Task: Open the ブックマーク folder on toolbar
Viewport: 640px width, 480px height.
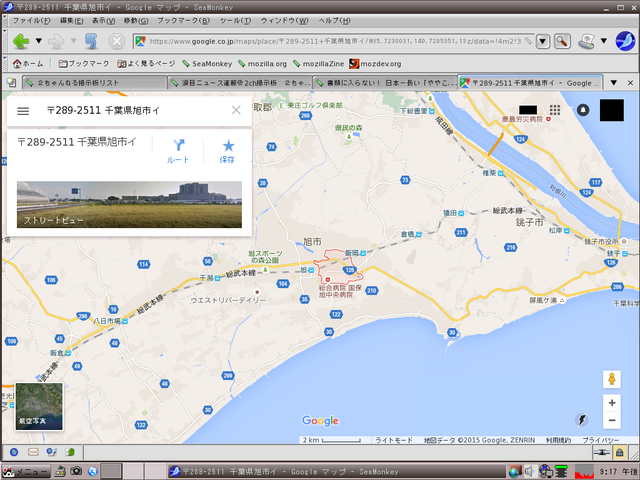Action: [x=84, y=64]
